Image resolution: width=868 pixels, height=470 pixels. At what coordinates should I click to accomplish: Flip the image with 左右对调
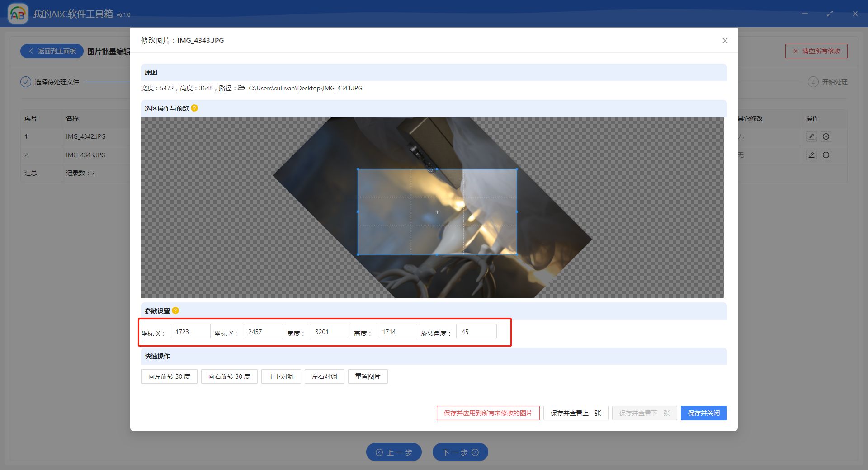coord(324,376)
